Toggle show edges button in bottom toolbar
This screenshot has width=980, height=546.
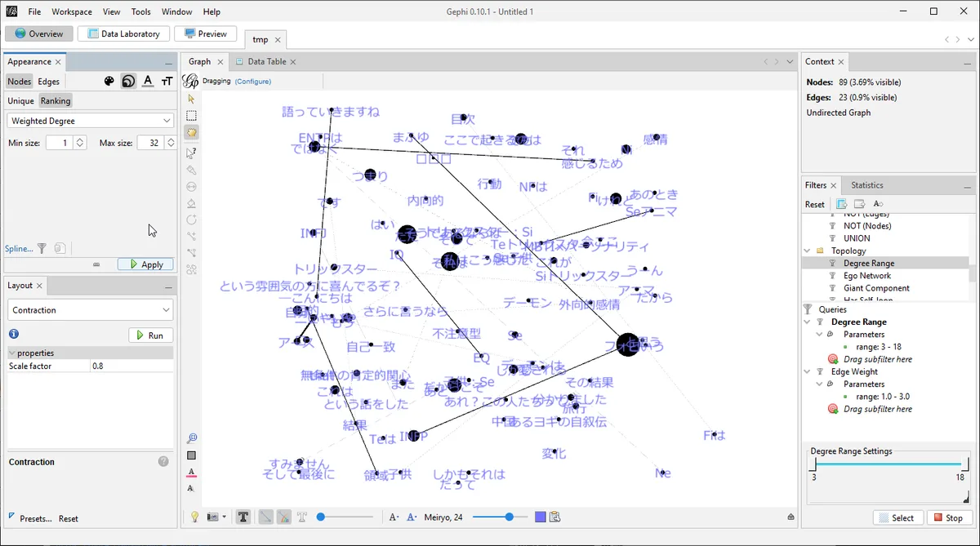click(265, 517)
